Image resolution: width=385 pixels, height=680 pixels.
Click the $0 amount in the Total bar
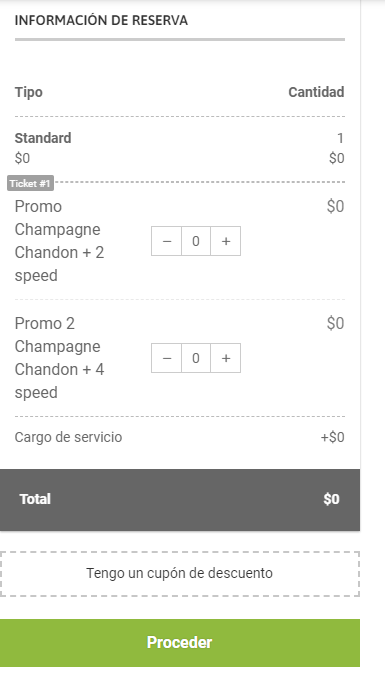click(x=332, y=499)
